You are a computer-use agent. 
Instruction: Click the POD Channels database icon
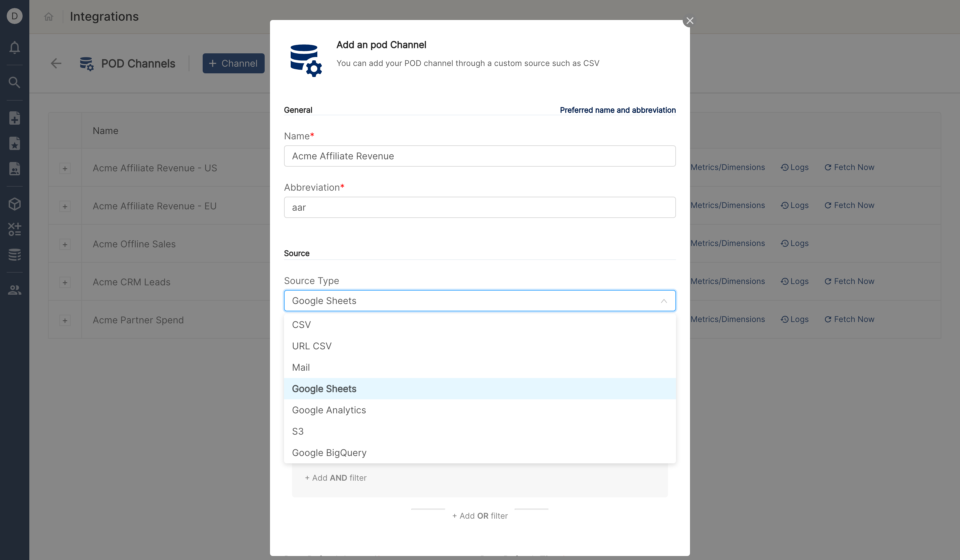tap(86, 64)
